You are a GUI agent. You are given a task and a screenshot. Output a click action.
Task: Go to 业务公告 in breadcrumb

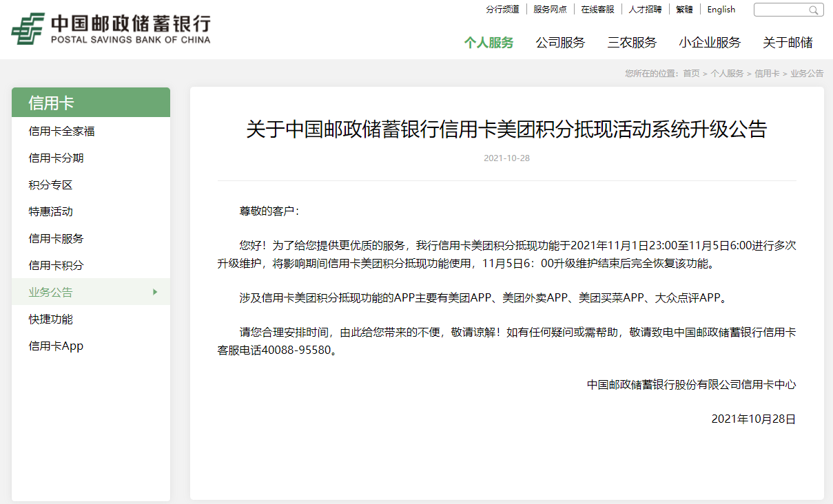click(807, 73)
